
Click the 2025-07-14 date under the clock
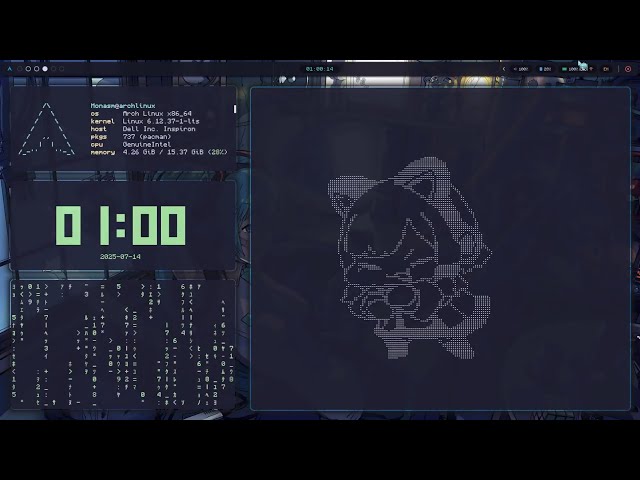click(120, 257)
